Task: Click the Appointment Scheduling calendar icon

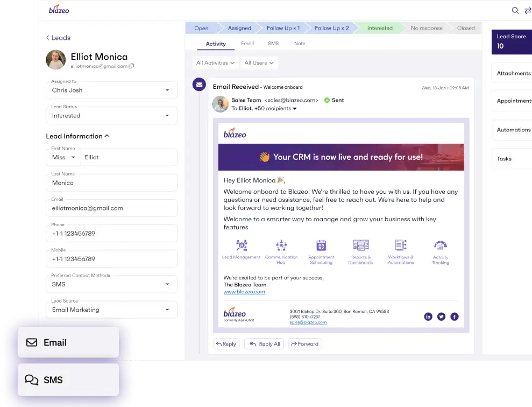Action: click(321, 245)
